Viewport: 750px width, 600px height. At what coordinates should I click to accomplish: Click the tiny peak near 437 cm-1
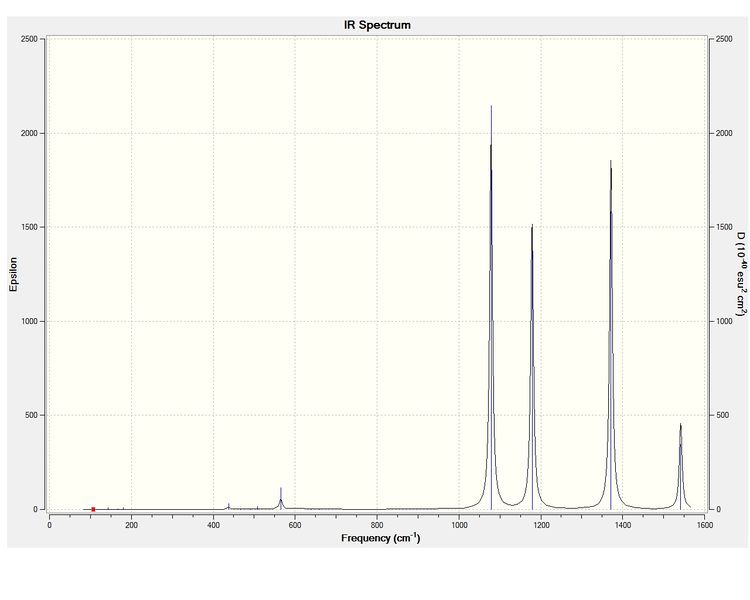[x=229, y=504]
